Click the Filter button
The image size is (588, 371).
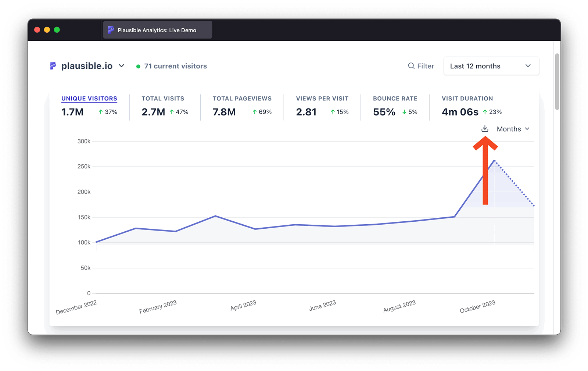pos(421,66)
